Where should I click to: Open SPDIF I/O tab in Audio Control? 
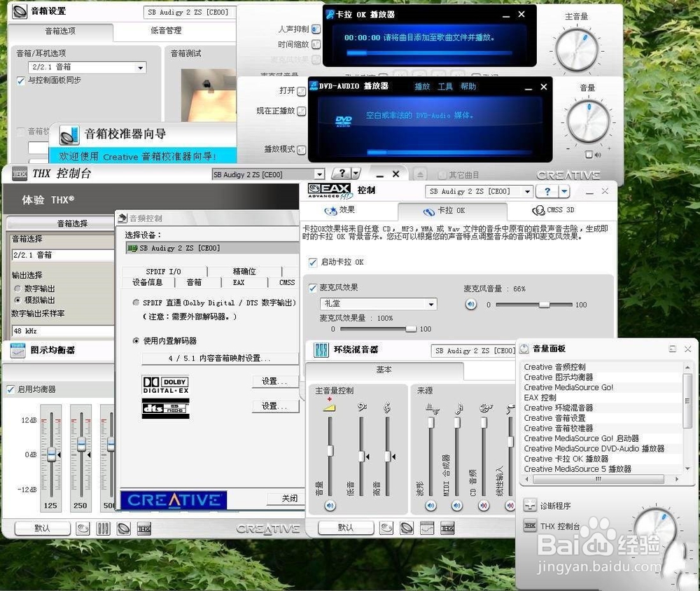(x=163, y=272)
